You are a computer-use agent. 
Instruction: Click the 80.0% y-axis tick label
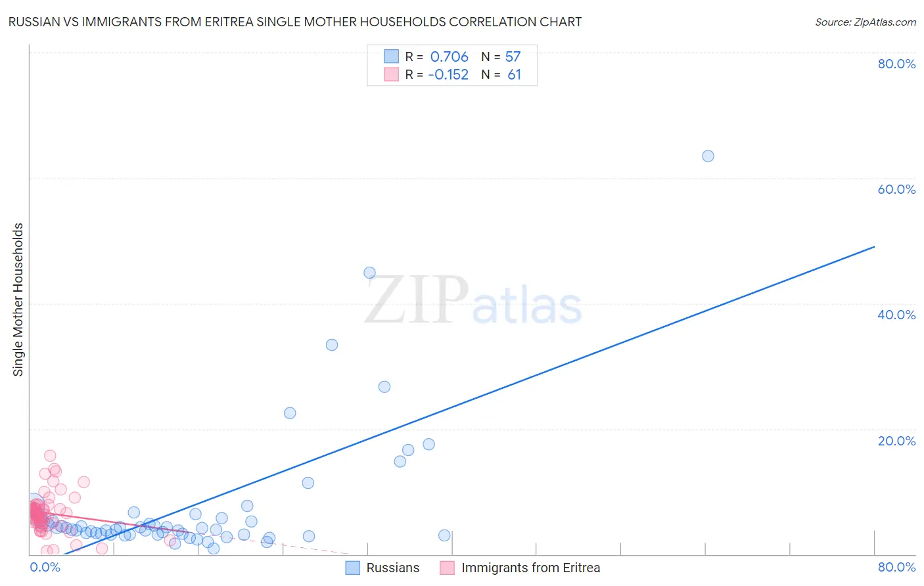(896, 64)
